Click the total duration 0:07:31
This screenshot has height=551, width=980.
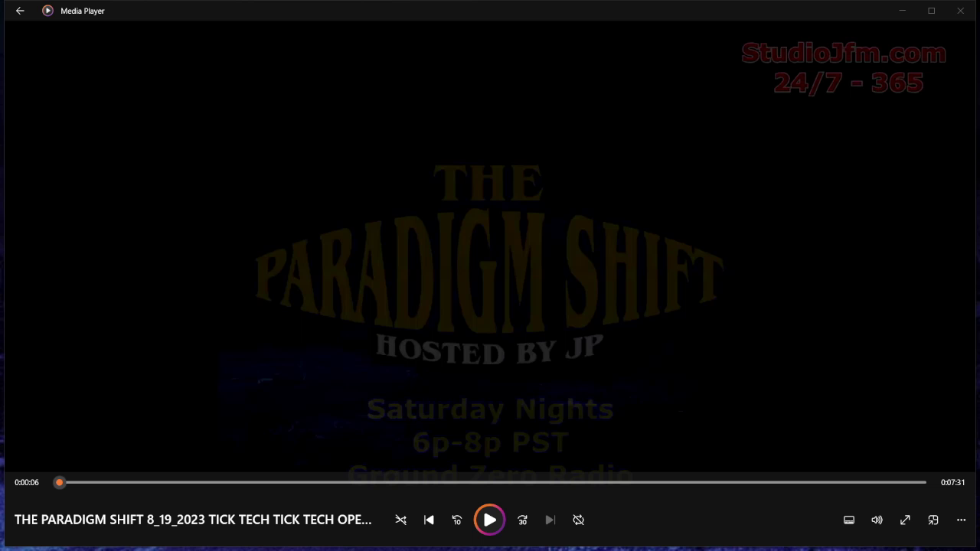coord(953,483)
